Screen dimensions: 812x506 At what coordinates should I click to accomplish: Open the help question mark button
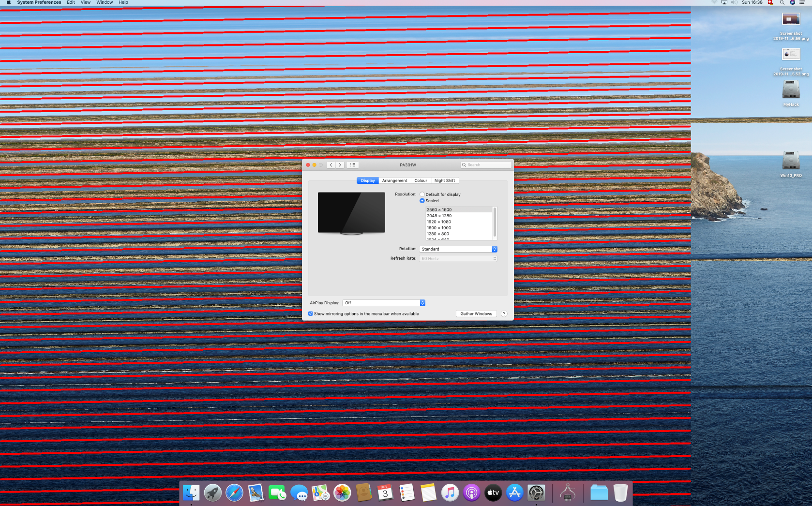pos(504,314)
